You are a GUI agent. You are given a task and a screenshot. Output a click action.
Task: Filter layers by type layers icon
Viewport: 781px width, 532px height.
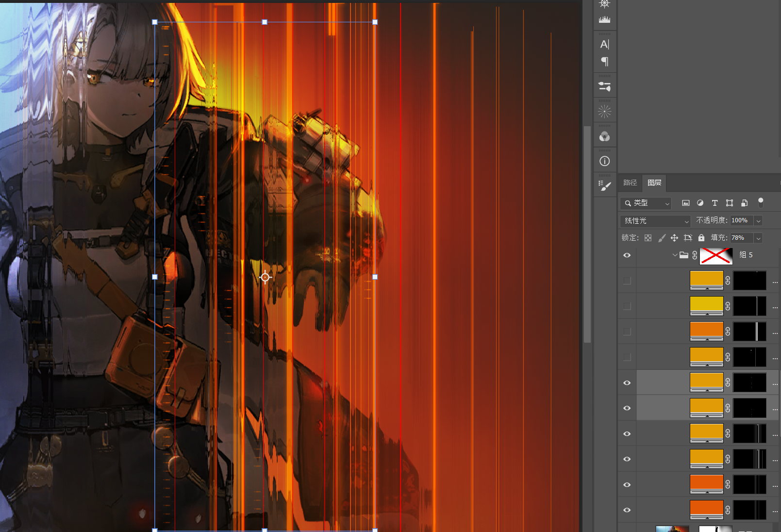[715, 203]
